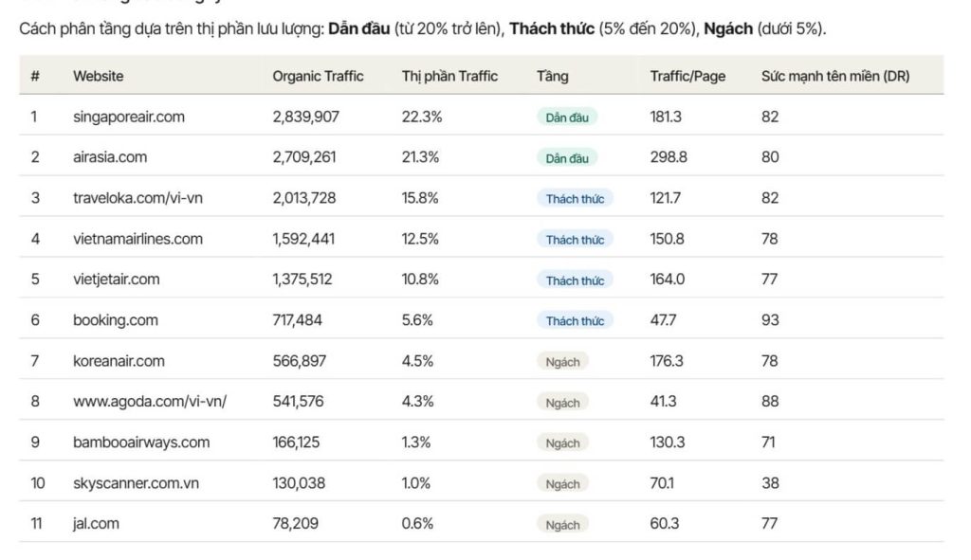Open www.agoda.com/vi-vn/ entry
971x560 pixels.
[150, 402]
